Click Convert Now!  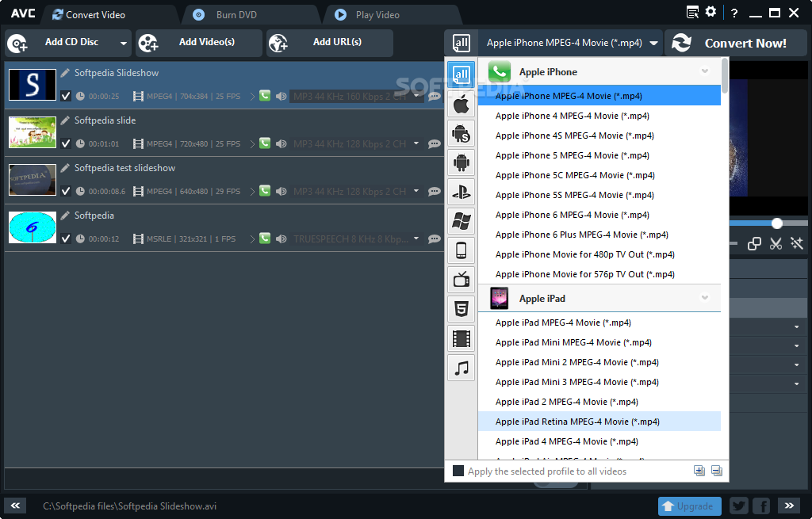736,43
